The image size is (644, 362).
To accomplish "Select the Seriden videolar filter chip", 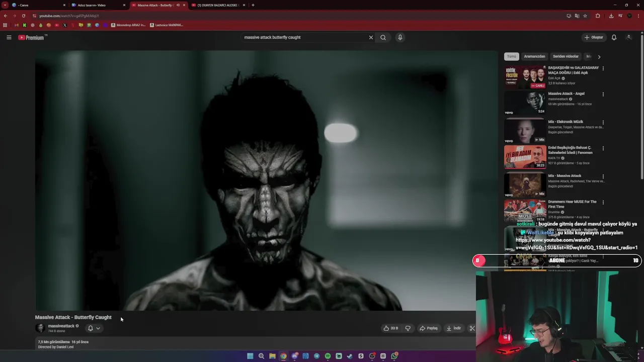I will tap(566, 56).
